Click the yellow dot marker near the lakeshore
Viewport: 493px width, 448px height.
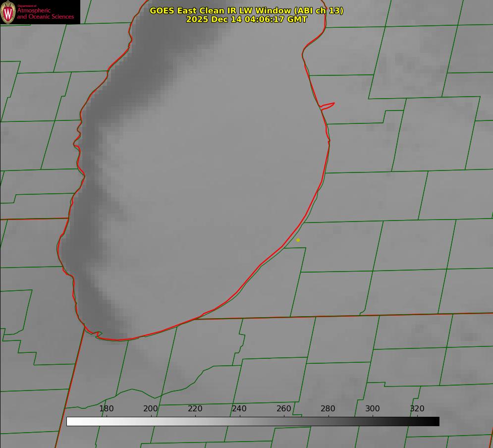pos(298,240)
